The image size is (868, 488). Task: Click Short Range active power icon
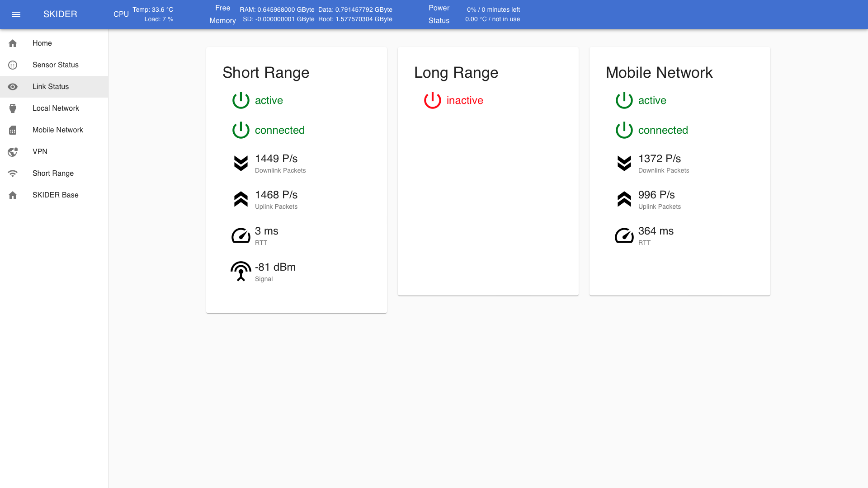pyautogui.click(x=241, y=100)
